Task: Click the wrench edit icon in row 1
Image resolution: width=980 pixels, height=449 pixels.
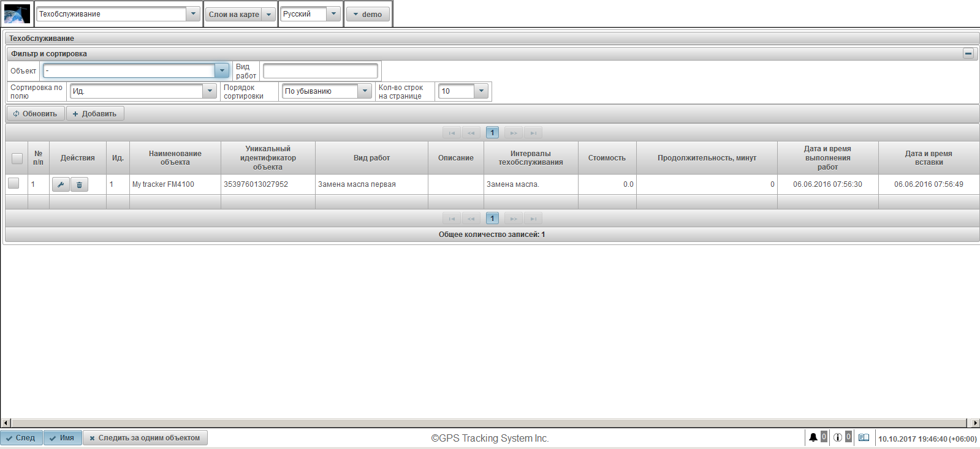Action: (x=61, y=184)
